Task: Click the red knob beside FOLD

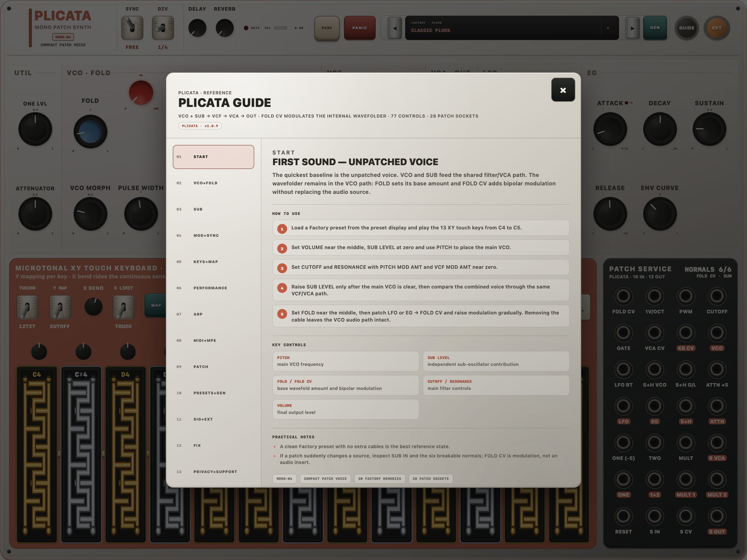Action: click(x=141, y=92)
